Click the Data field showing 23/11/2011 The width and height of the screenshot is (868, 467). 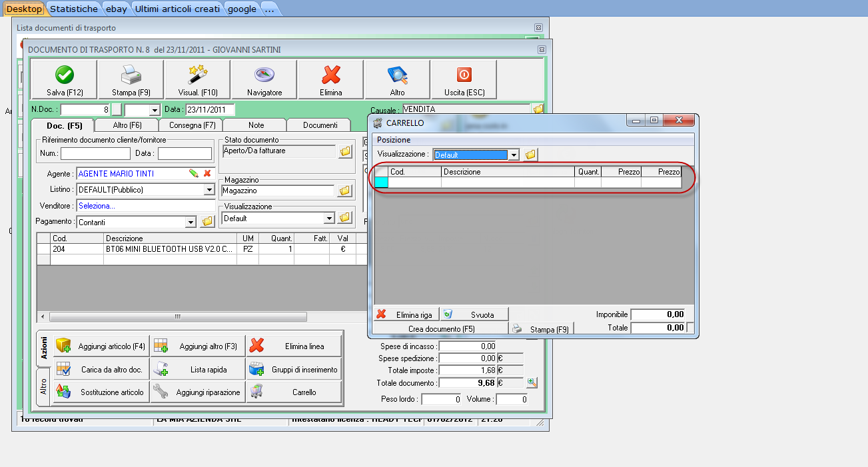209,110
